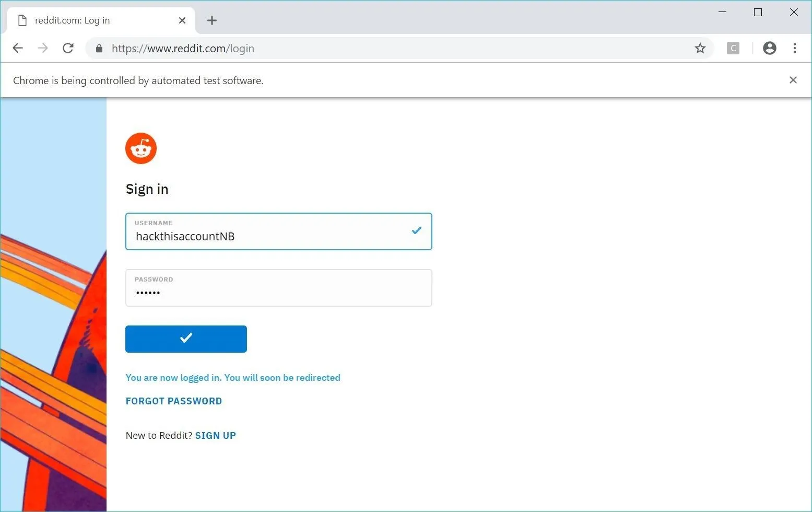
Task: Click the lock icon in the address bar
Action: coord(99,49)
